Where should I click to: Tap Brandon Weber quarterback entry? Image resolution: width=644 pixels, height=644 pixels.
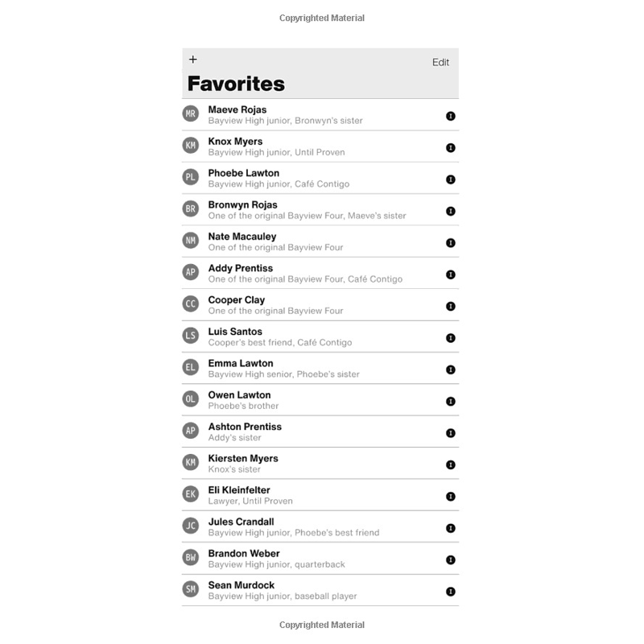click(320, 559)
